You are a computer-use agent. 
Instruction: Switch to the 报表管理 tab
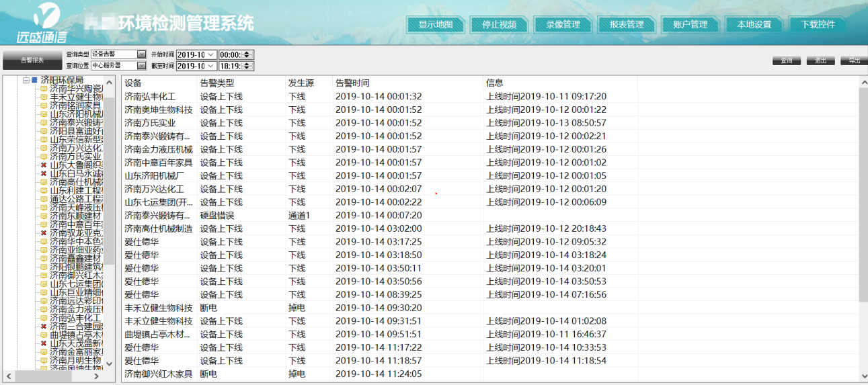[x=627, y=25]
